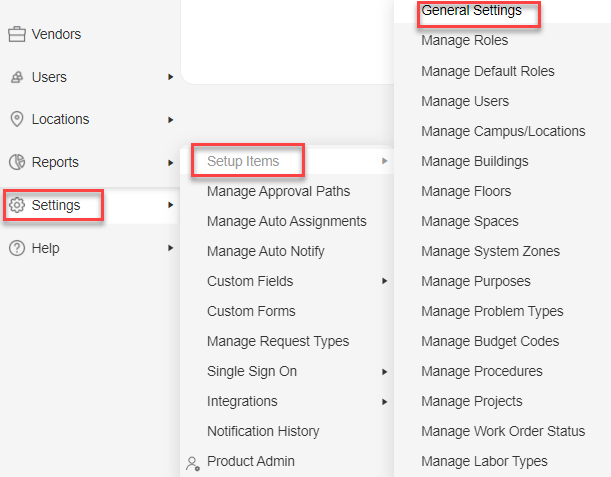This screenshot has height=477, width=611.
Task: Click the Settings gear icon
Action: click(x=17, y=205)
